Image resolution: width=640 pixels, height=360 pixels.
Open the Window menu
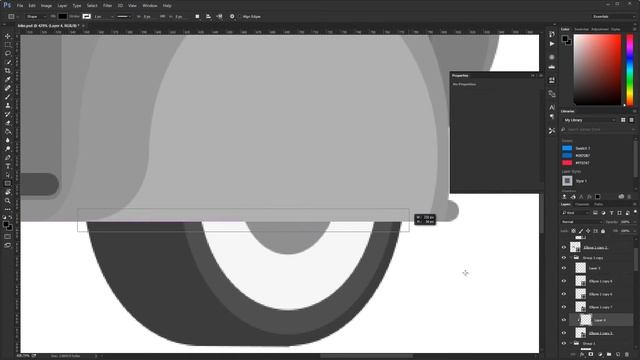point(150,6)
